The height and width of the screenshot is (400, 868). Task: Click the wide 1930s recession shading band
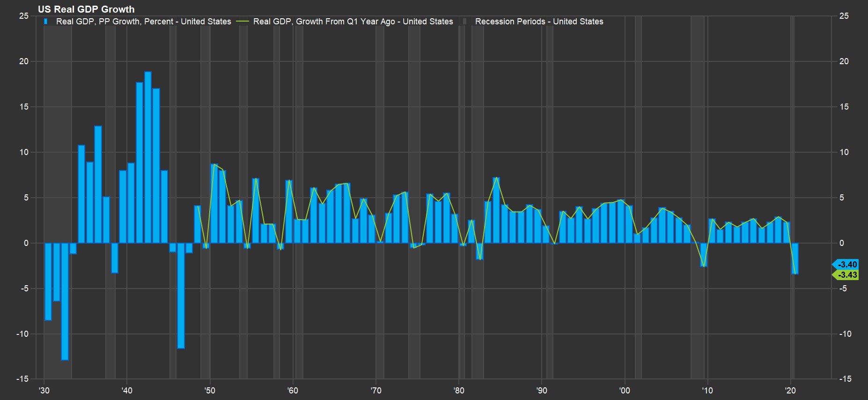[x=58, y=197]
